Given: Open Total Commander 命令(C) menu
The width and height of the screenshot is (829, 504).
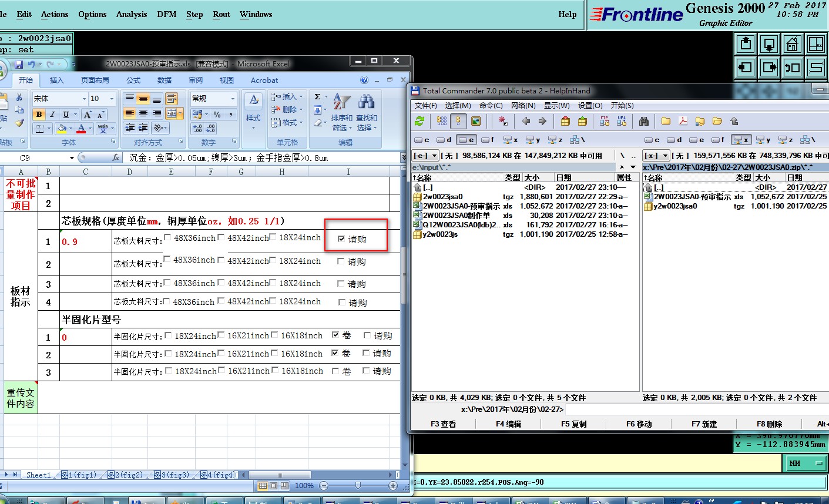Looking at the screenshot, I should click(491, 106).
